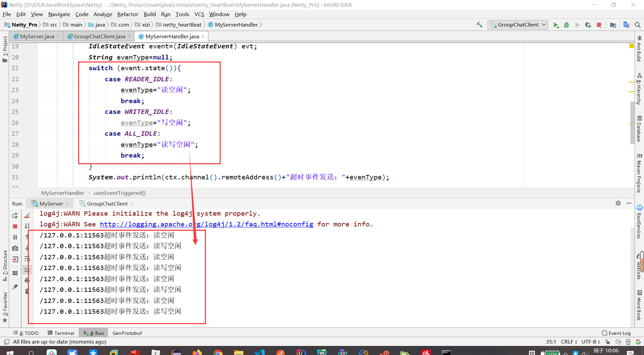Hide the Run panel with the minus icon
Viewport: 644px width, 355px height.
tap(629, 203)
